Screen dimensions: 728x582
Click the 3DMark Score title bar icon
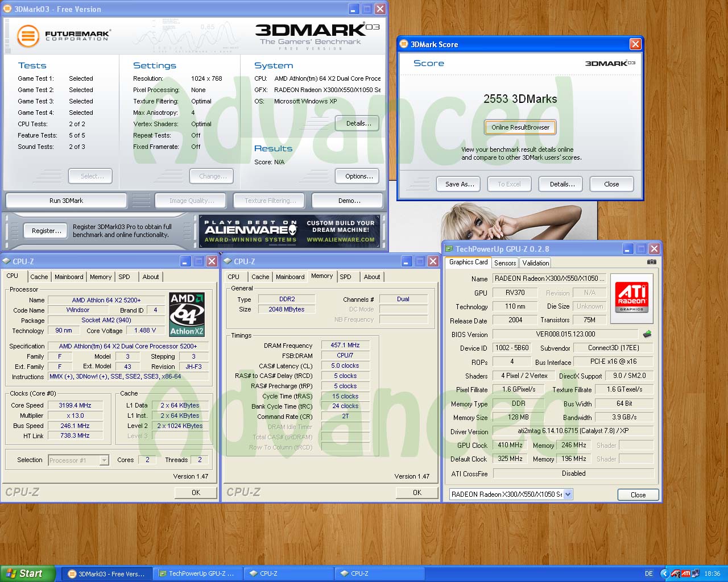(404, 44)
